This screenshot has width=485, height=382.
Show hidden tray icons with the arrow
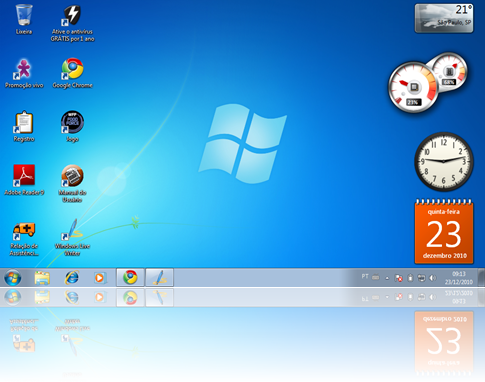(387, 278)
